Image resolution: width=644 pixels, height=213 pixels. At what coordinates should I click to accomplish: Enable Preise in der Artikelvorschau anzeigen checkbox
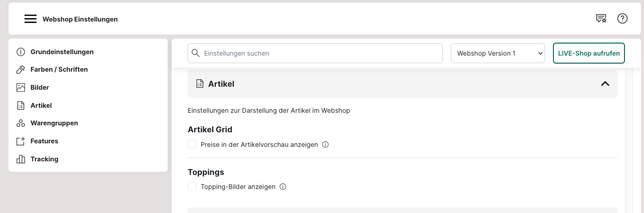click(192, 144)
